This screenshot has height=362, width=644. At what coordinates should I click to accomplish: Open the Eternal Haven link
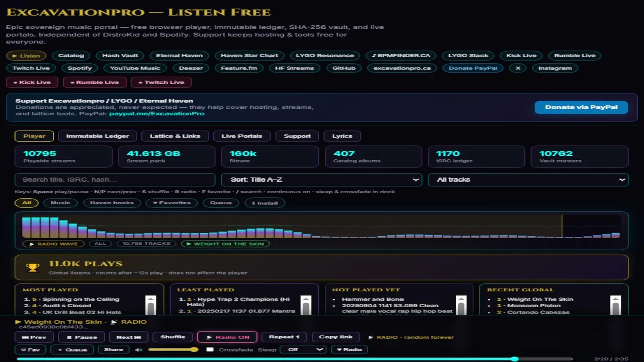click(180, 56)
